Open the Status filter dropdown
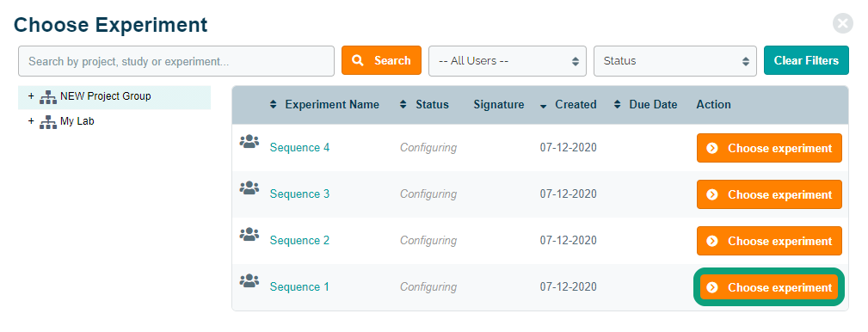 pos(674,61)
